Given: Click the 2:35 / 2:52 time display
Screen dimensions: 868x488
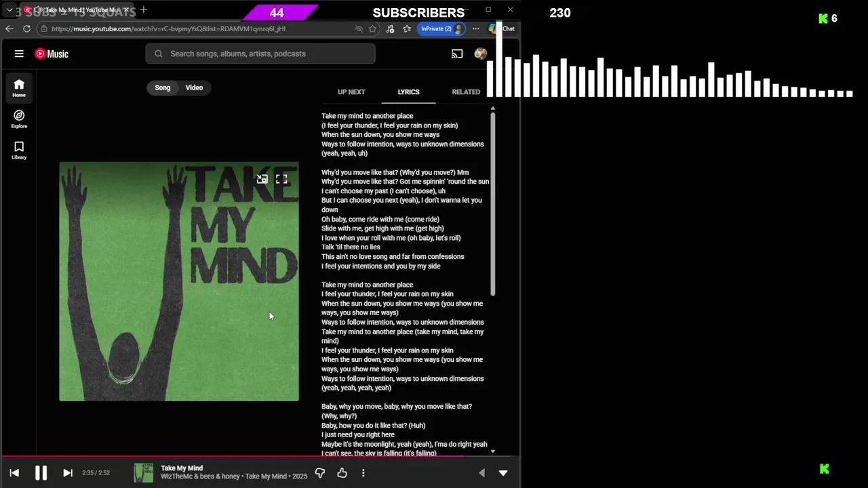Looking at the screenshot, I should pos(96,473).
